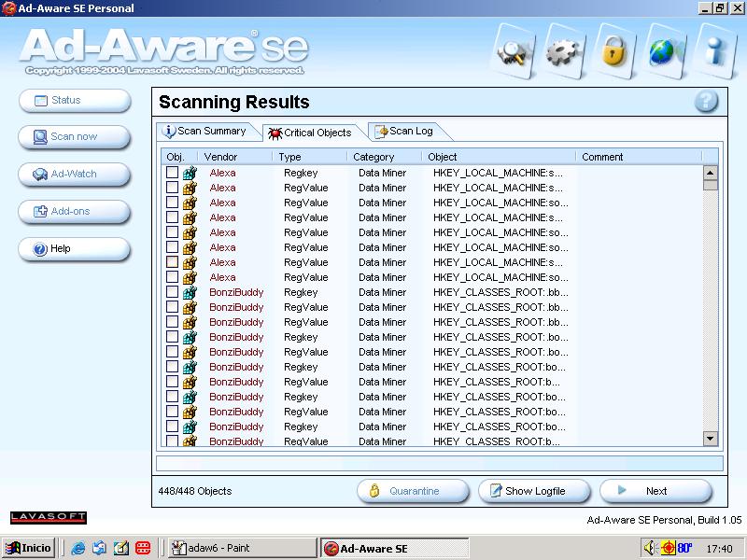Click the empty status field below the results list

click(x=439, y=463)
